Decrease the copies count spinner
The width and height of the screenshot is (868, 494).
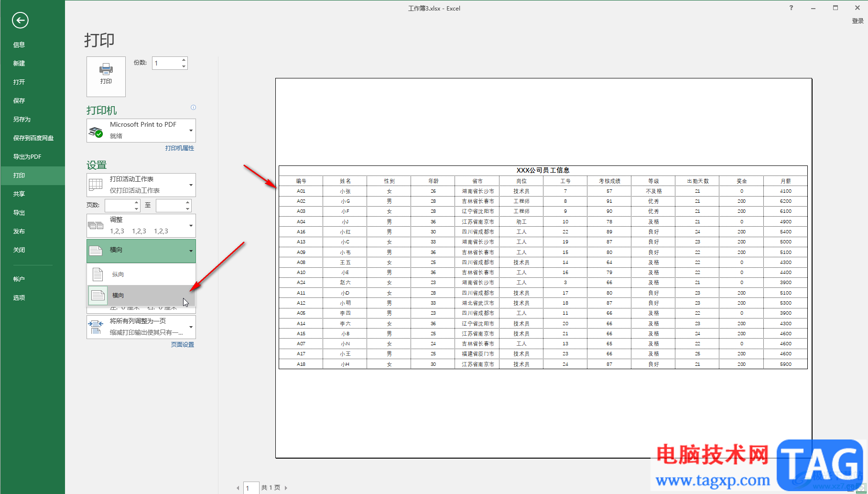click(x=184, y=66)
